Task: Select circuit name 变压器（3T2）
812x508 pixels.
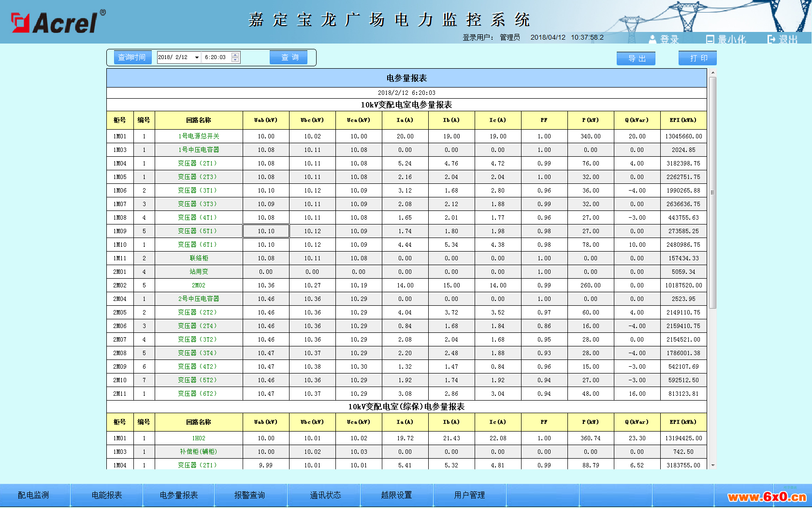Action: [x=197, y=340]
